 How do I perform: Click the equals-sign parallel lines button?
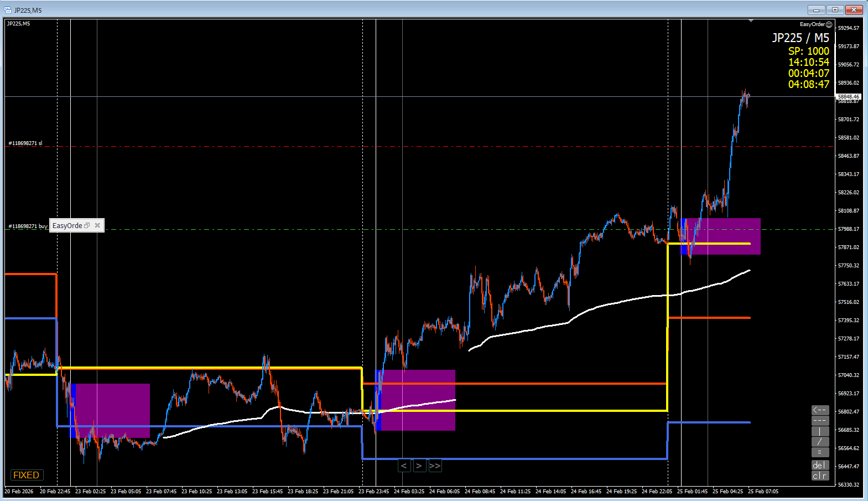click(820, 452)
